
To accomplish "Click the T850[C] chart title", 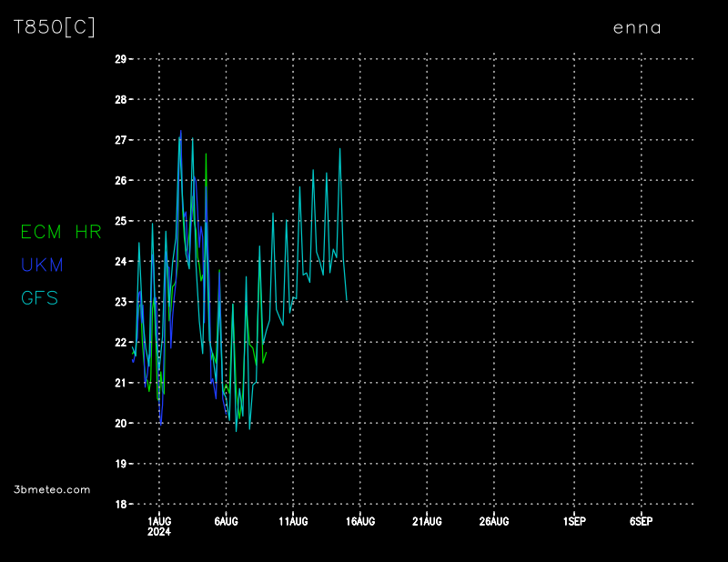I will click(54, 27).
